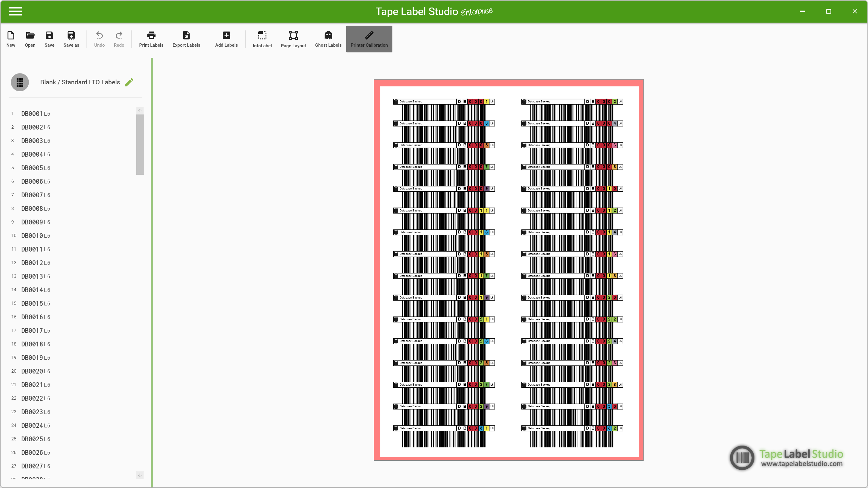Toggle Ghost Labels
Screen dimensions: 868x488
click(328, 39)
